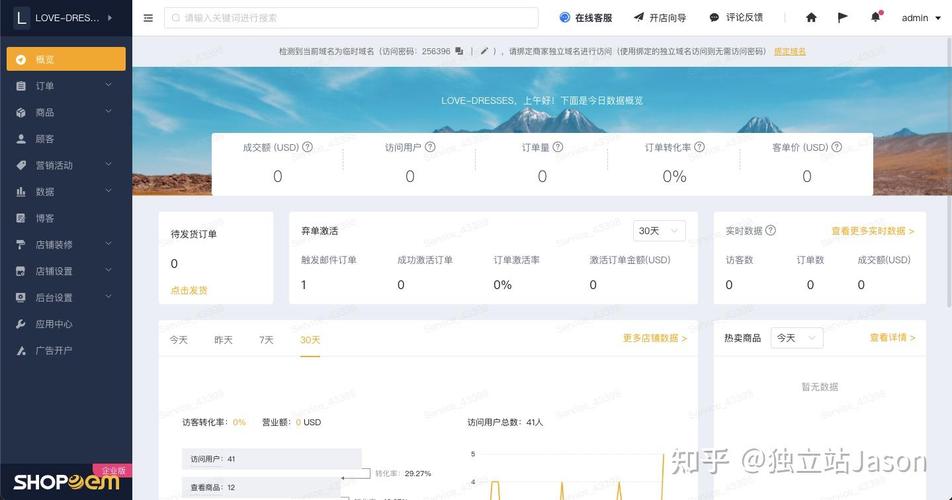The height and width of the screenshot is (500, 952).
Task: Open the 30天 dropdown in 弃单激活
Action: 659,231
